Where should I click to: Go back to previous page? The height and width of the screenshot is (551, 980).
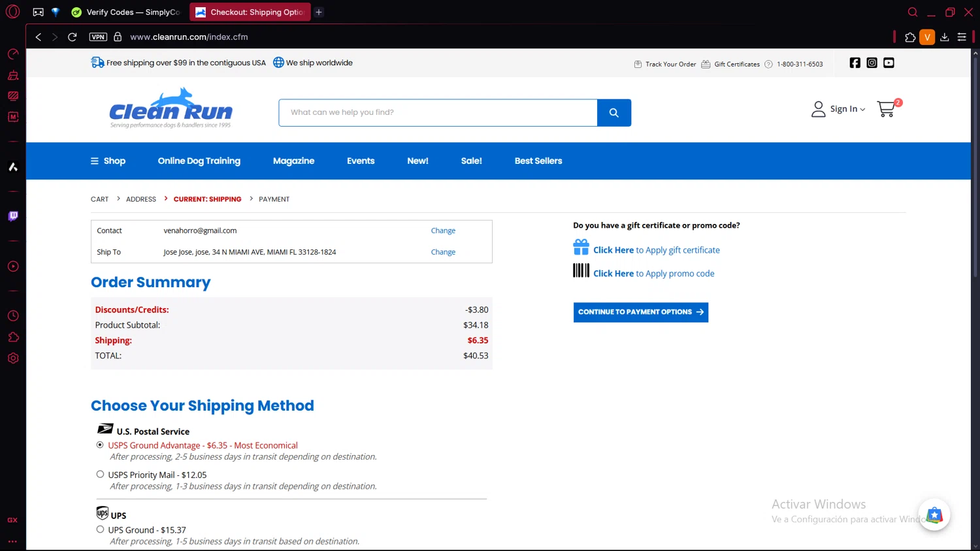[x=39, y=37]
